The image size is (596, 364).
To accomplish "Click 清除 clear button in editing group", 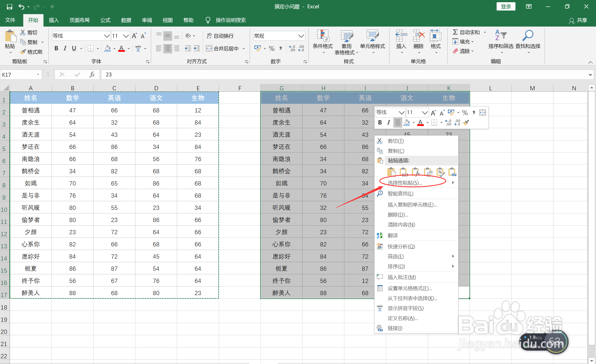I will [x=463, y=51].
